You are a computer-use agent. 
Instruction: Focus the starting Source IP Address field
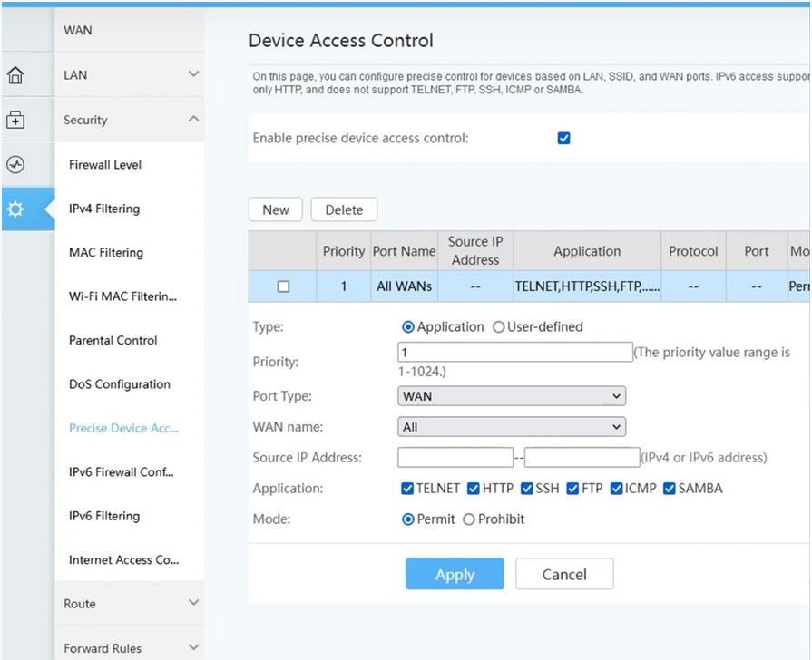point(455,458)
